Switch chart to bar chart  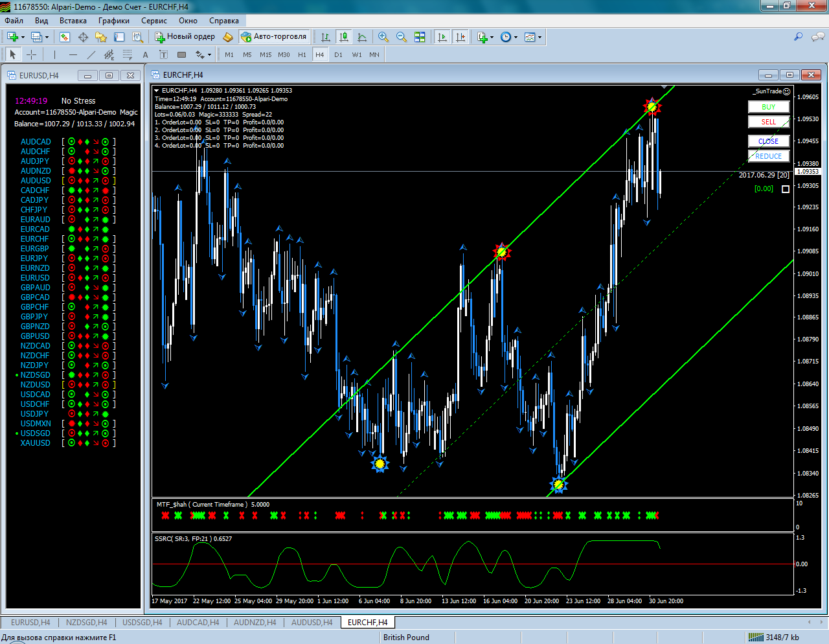(326, 37)
